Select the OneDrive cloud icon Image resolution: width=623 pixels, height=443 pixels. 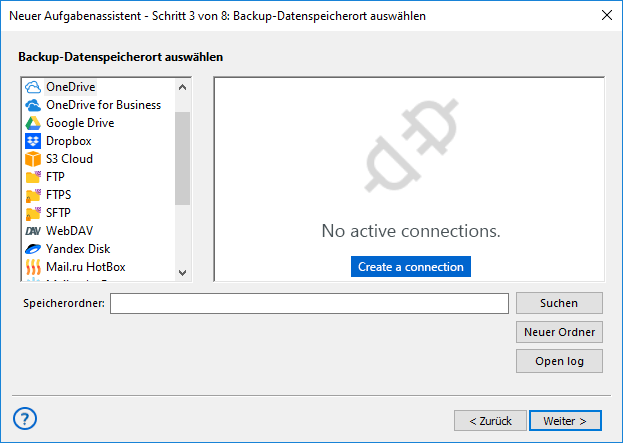[33, 87]
